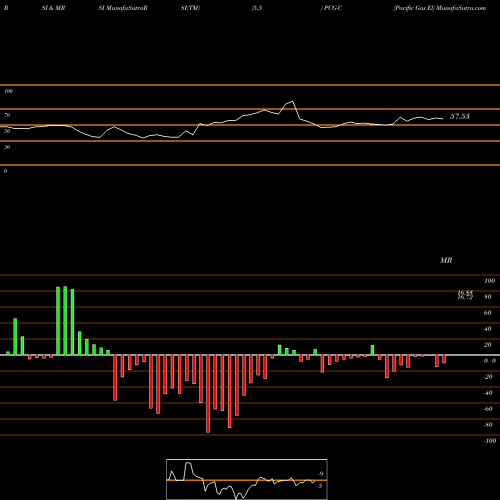This screenshot has width=500, height=500.
Task: Click the RSI line peak above the 70 level
Action: pyautogui.click(x=292, y=101)
